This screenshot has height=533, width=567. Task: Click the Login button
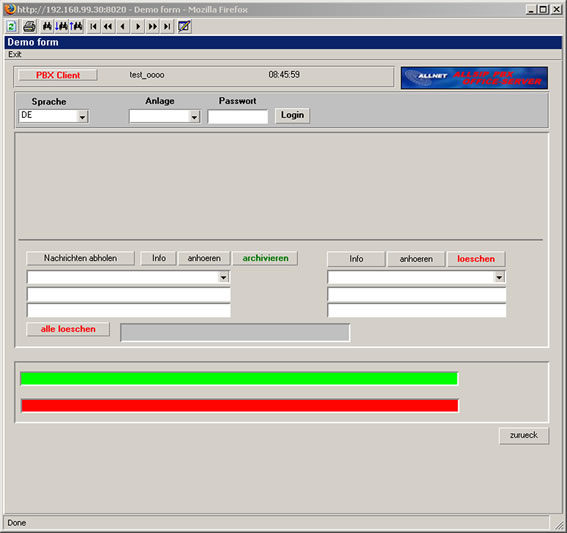292,115
